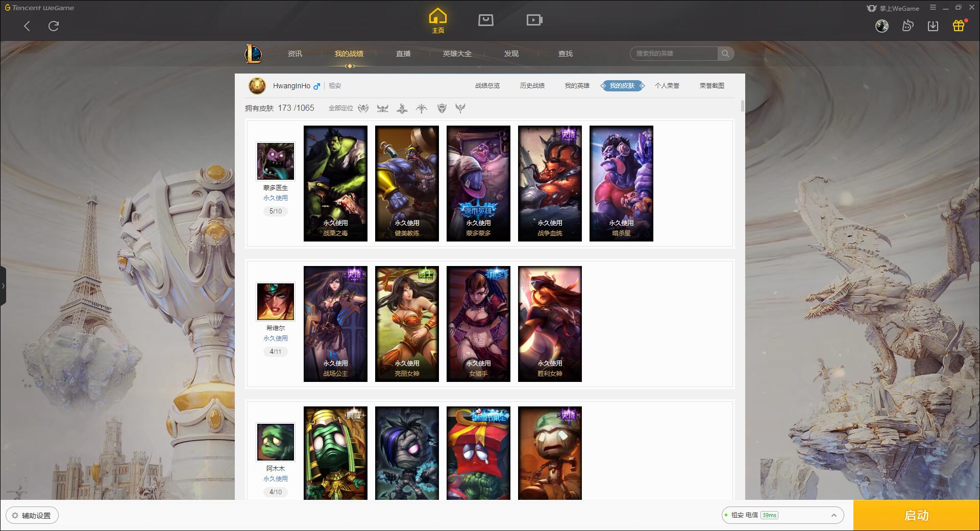Open the hamburger main menu
Screen dimensions: 980x531
pyautogui.click(x=933, y=8)
